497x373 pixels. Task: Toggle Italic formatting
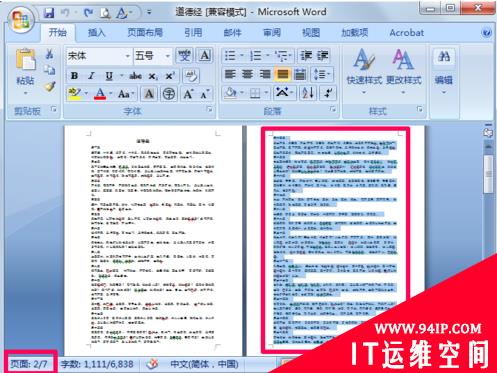coord(91,76)
